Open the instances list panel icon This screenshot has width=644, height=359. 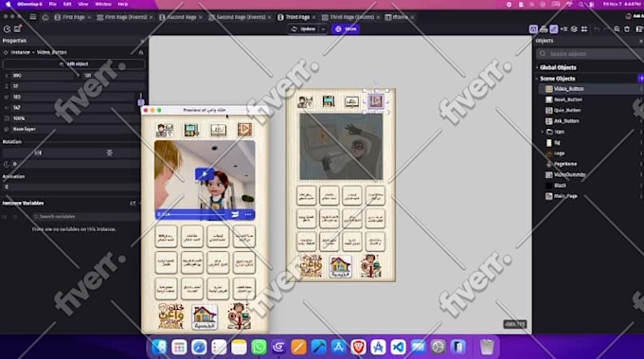click(563, 29)
